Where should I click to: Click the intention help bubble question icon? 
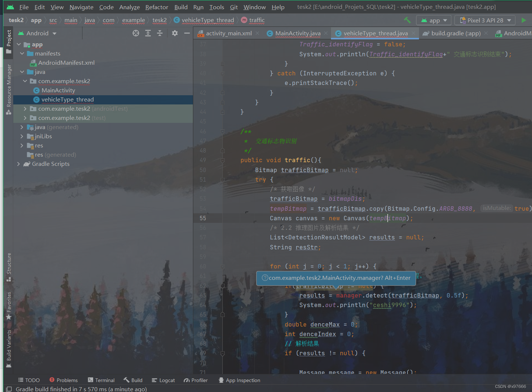[265, 278]
